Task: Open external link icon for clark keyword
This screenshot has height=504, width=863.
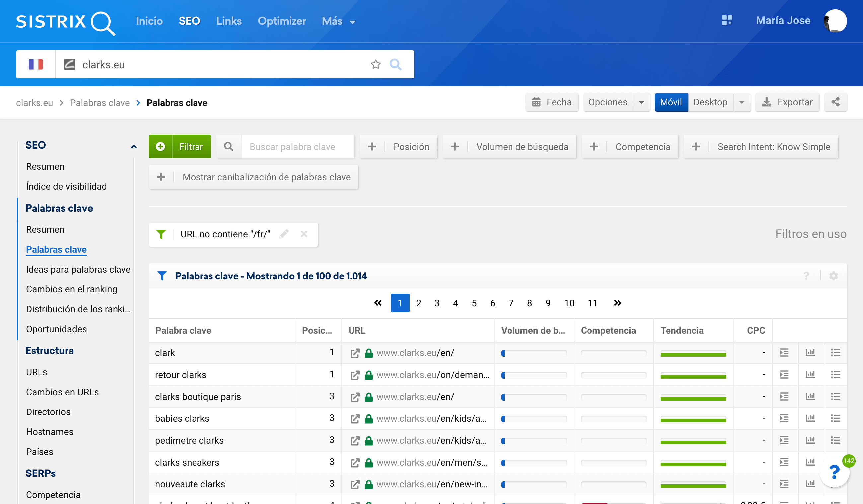Action: pyautogui.click(x=355, y=353)
